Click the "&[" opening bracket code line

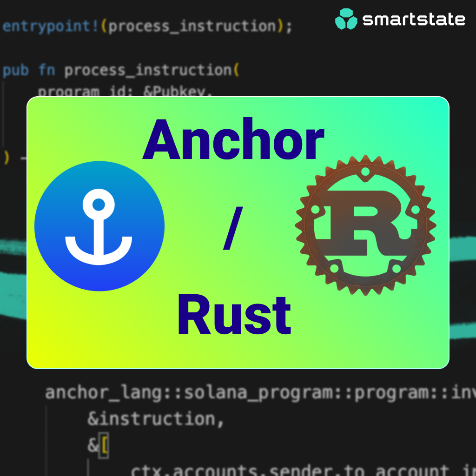click(x=98, y=445)
